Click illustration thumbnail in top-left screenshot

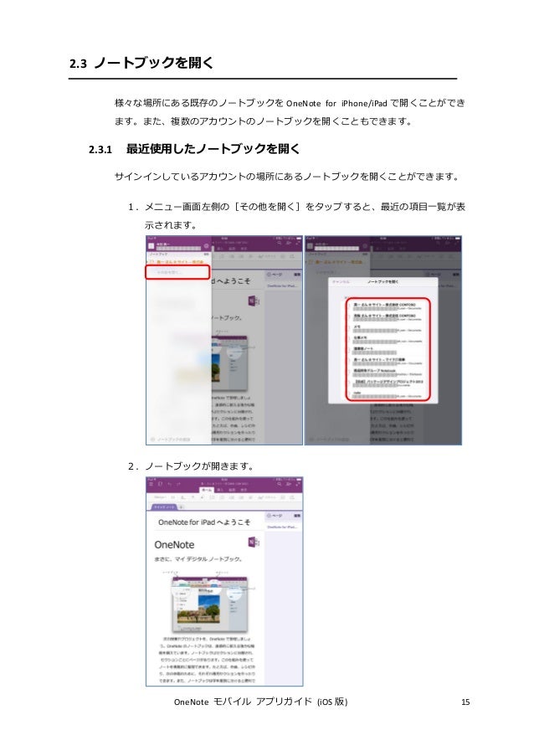coord(229,363)
